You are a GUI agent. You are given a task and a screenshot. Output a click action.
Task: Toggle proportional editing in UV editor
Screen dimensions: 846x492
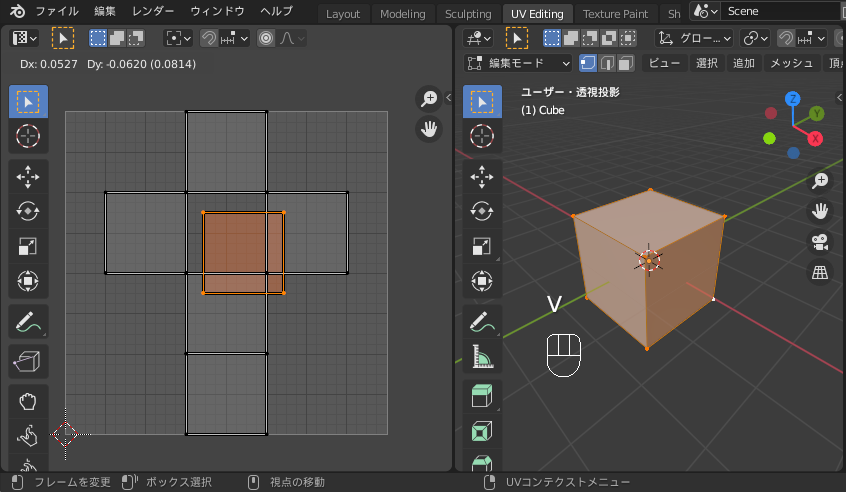tap(265, 38)
